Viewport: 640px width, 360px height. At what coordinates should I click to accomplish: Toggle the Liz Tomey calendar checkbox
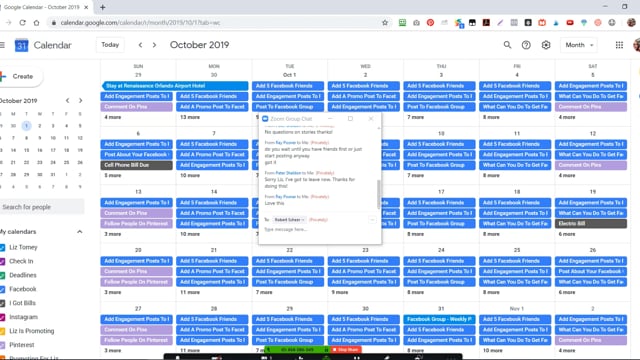click(x=2, y=247)
